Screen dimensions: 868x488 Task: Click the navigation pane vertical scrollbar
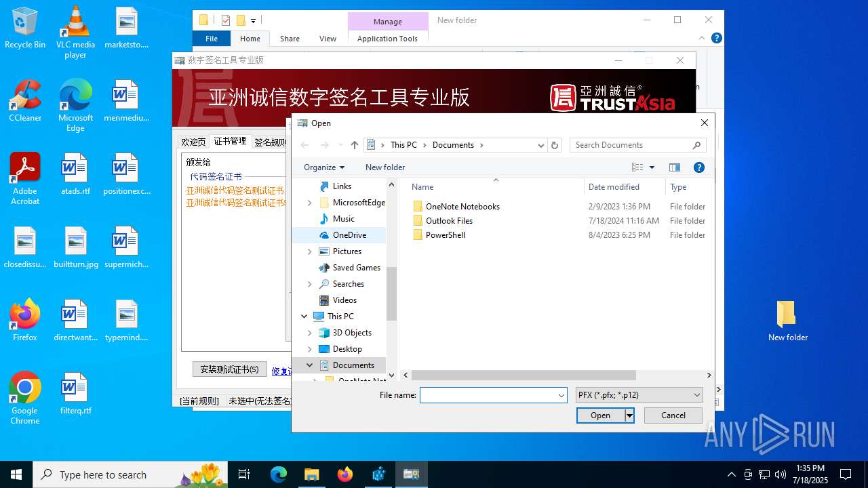pos(391,293)
